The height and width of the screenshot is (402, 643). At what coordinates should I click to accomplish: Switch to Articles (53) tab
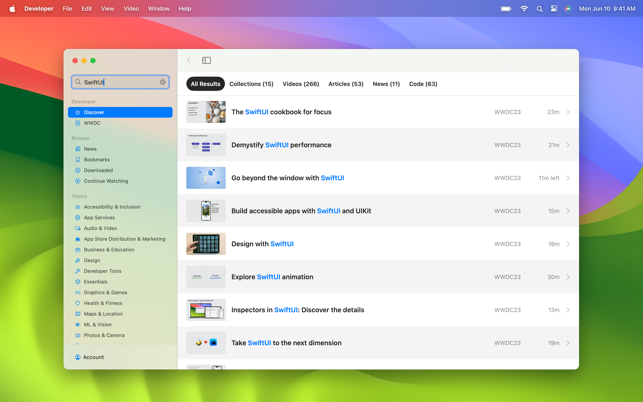pyautogui.click(x=346, y=84)
